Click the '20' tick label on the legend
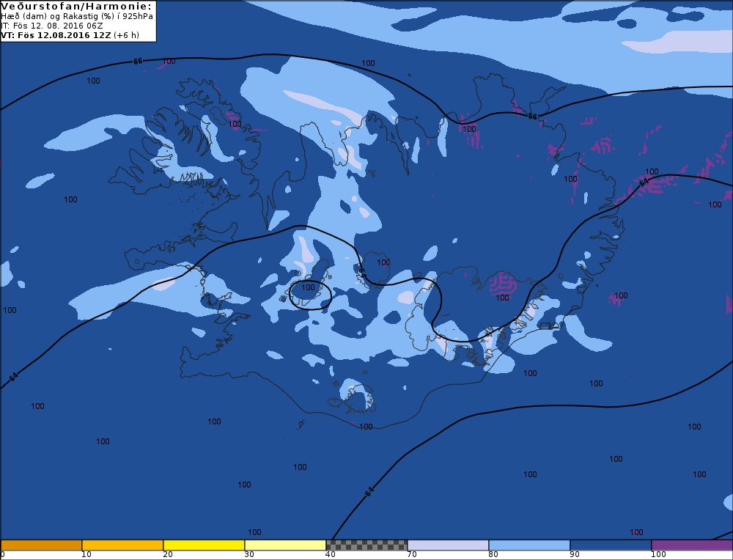This screenshot has height=560, width=733. tap(168, 555)
